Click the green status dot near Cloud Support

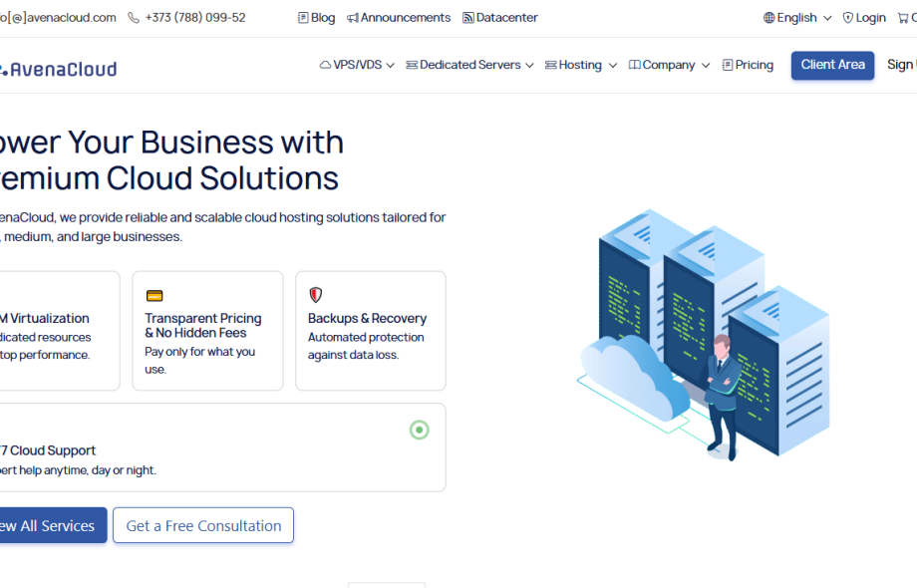(x=419, y=429)
